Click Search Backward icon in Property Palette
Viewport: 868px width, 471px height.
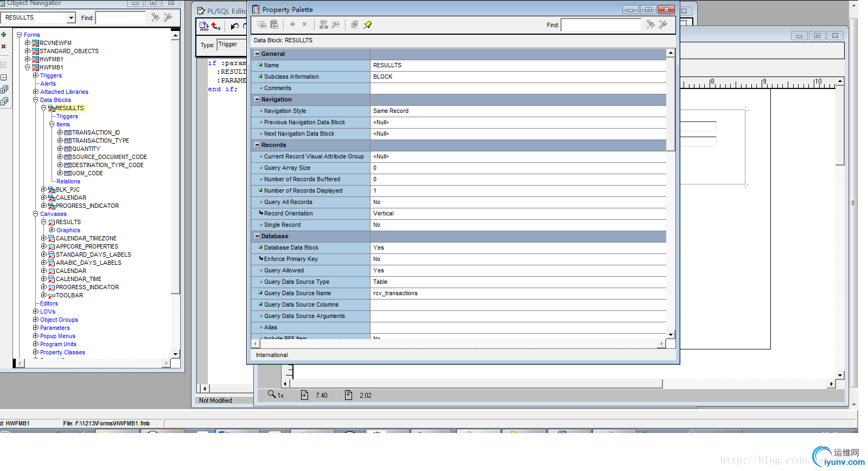[663, 24]
